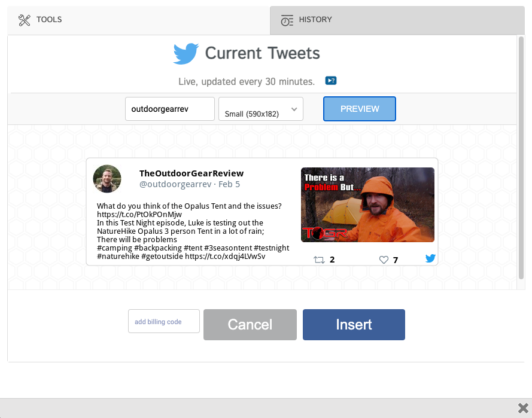Close the panel with the X icon
The width and height of the screenshot is (532, 418).
pos(523,408)
